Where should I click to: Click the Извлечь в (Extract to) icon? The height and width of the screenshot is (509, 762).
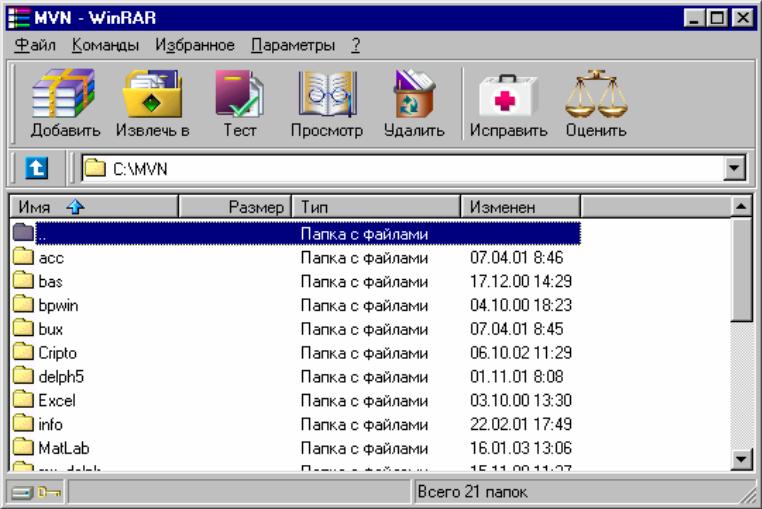[x=152, y=93]
